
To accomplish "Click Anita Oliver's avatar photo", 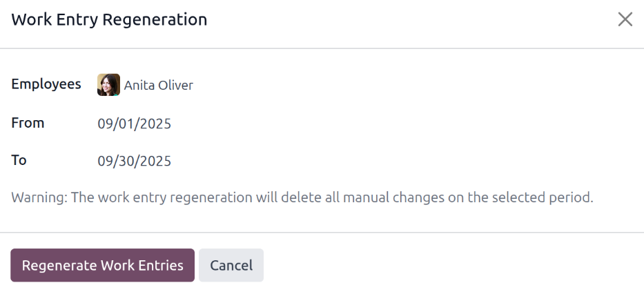I will [108, 85].
